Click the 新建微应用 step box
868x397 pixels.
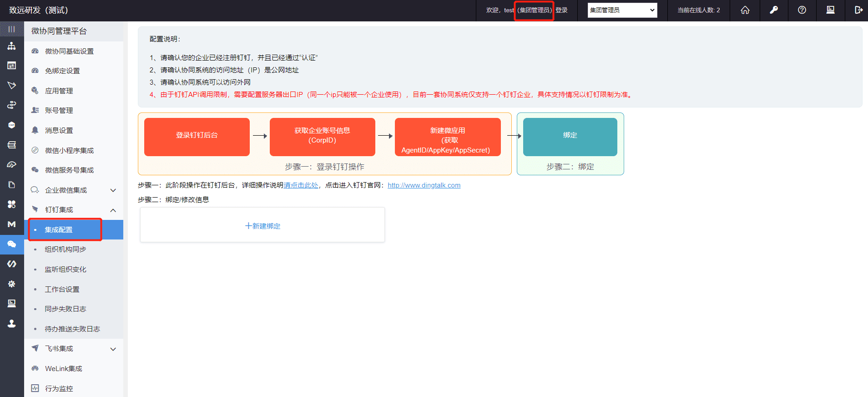[448, 137]
